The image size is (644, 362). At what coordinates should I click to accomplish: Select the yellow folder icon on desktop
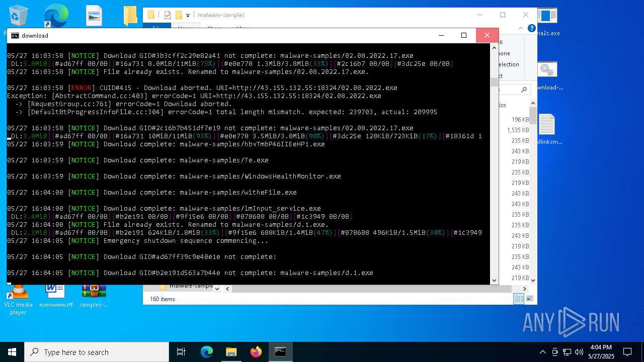130,16
